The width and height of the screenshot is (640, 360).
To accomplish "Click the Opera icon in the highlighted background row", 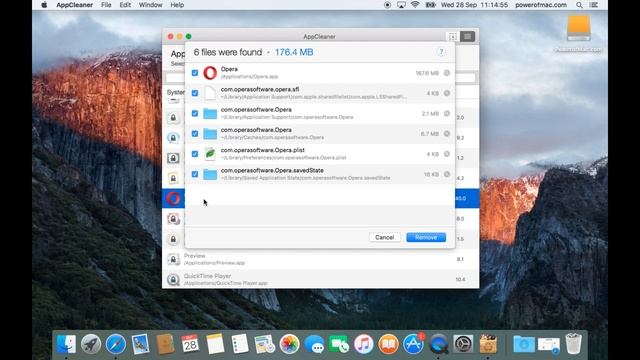I will (173, 198).
